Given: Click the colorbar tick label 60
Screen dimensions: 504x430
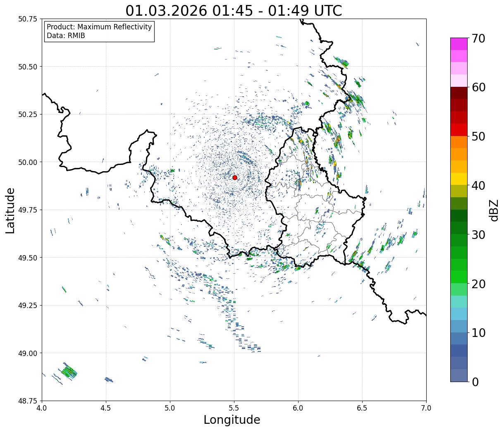Looking at the screenshot, I should coord(478,87).
